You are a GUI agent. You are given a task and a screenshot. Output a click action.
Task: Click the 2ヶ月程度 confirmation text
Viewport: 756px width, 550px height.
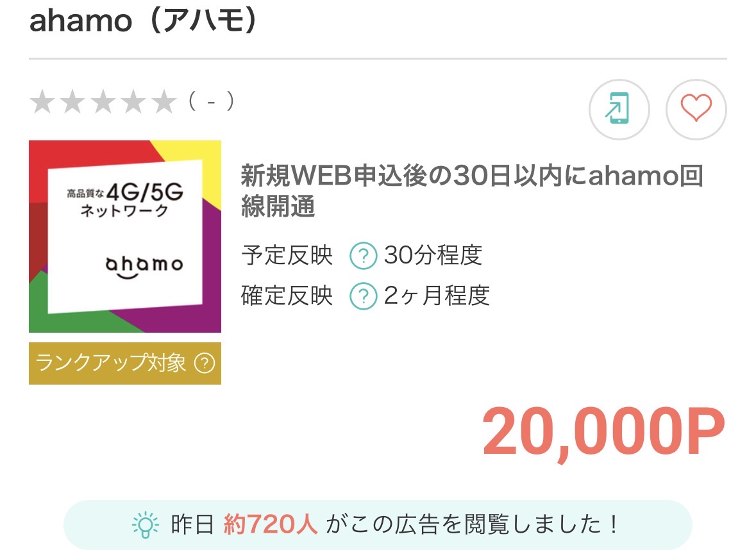(437, 296)
